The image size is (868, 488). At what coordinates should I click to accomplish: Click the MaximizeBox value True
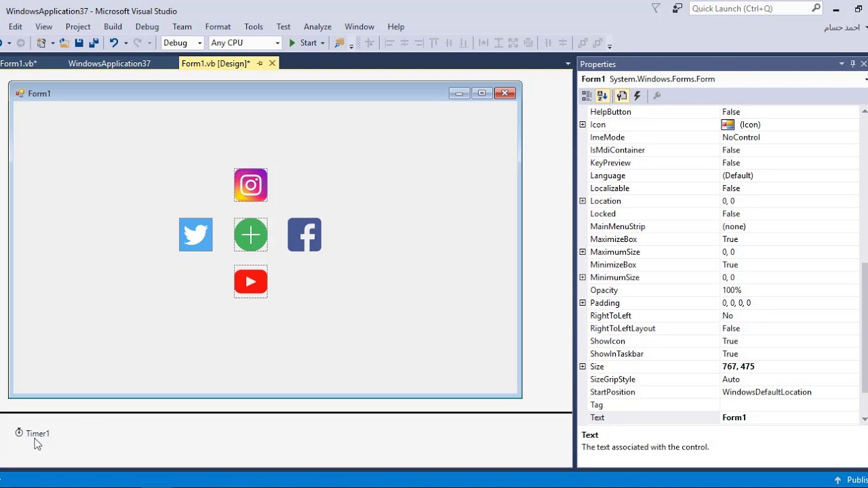tap(789, 239)
